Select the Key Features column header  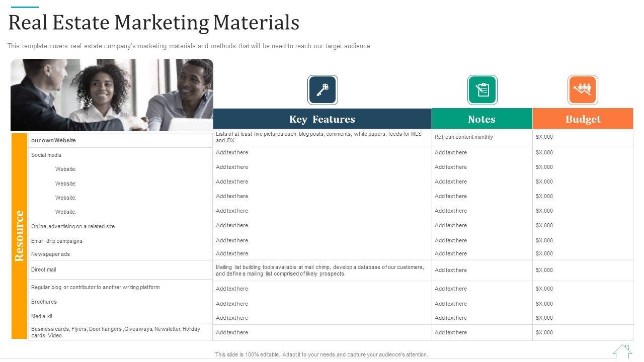click(322, 119)
